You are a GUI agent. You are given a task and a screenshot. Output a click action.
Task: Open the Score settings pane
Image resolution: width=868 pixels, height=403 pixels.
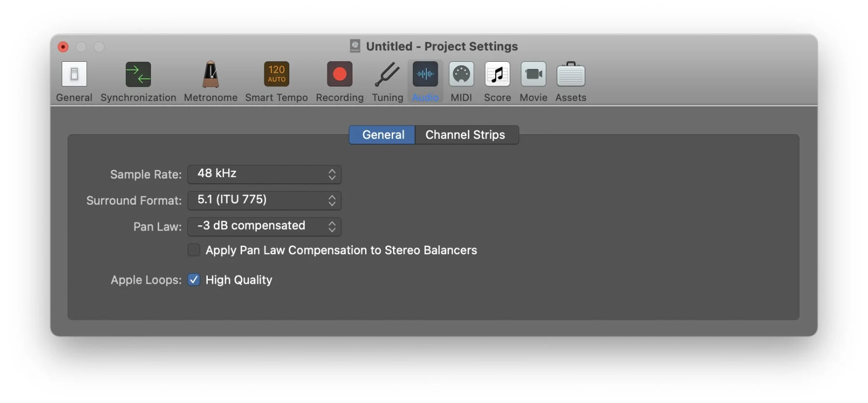click(x=498, y=81)
